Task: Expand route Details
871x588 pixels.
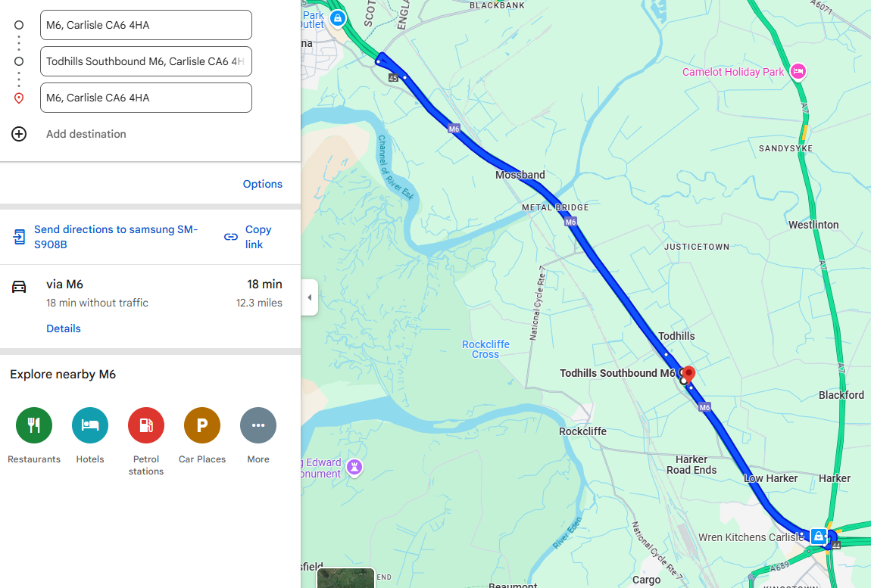Action: click(64, 328)
